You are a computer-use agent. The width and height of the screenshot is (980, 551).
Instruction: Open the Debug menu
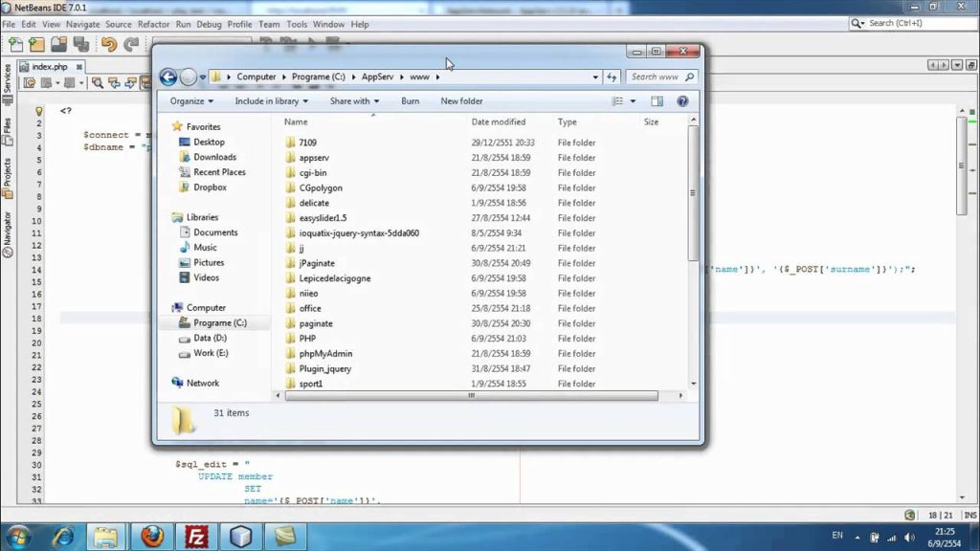click(x=209, y=24)
